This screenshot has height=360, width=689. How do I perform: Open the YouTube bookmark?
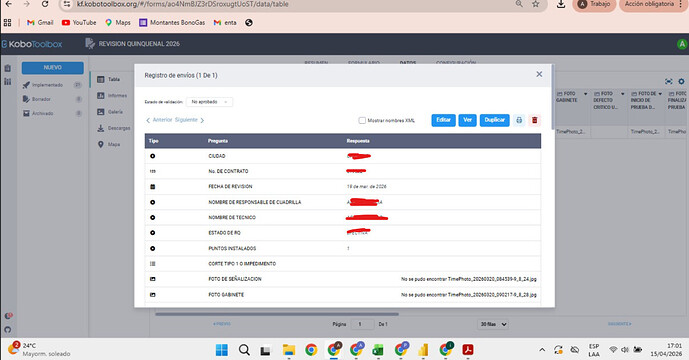coord(79,22)
